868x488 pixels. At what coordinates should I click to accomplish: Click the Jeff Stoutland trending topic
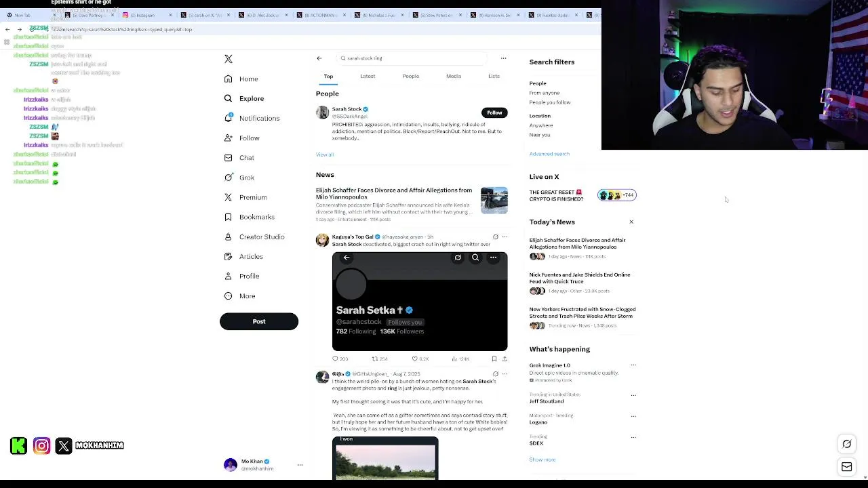click(547, 401)
